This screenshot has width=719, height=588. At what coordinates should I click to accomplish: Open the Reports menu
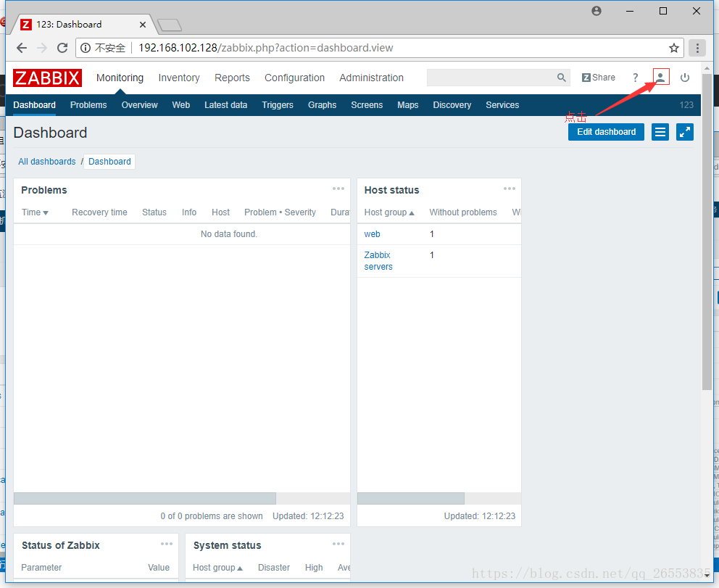(x=232, y=78)
